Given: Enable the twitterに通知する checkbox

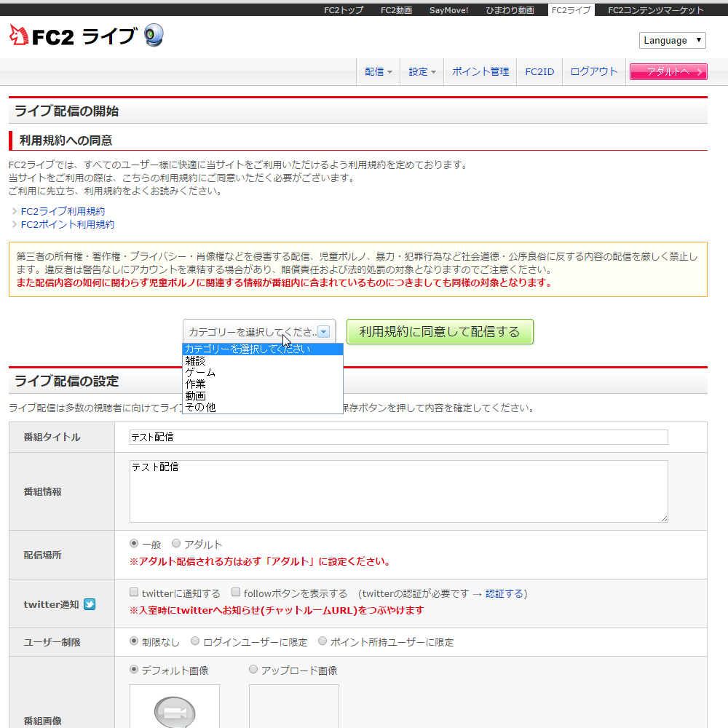Looking at the screenshot, I should coord(134,591).
